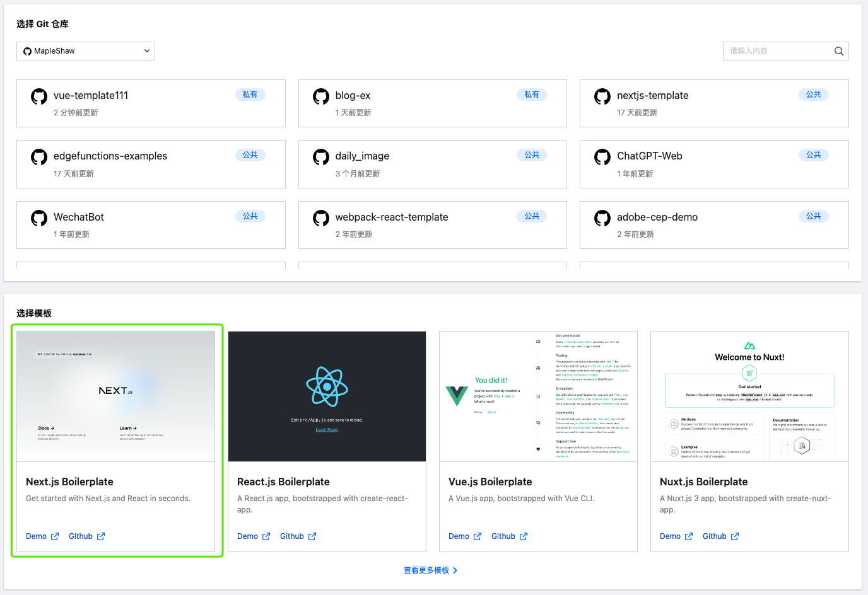
Task: Open Demo link of Next.js Boilerplate
Action: pos(36,536)
